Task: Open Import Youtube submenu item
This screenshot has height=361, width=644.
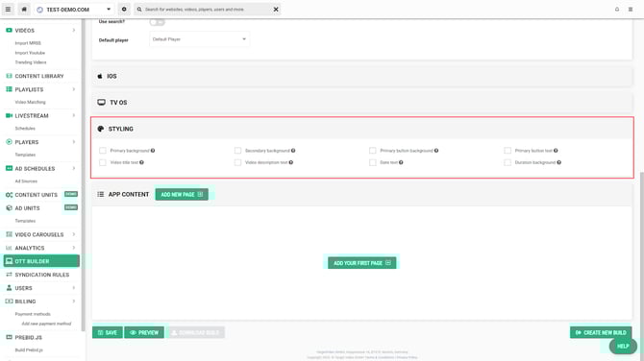Action: pyautogui.click(x=30, y=53)
